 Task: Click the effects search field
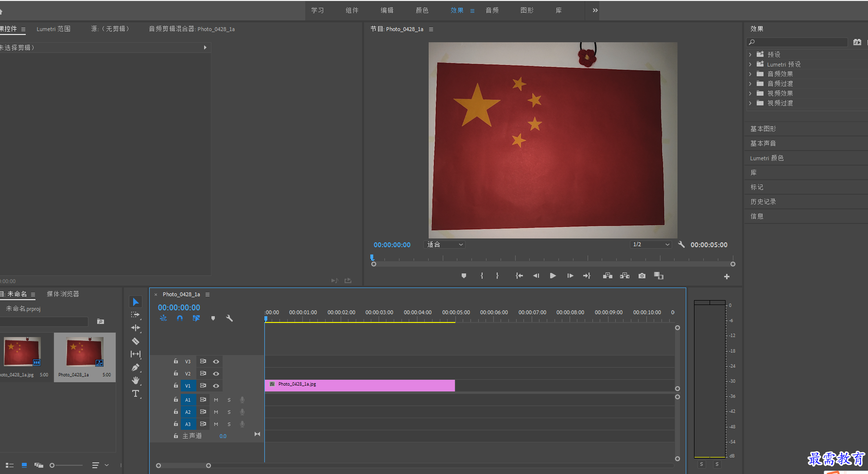[797, 42]
